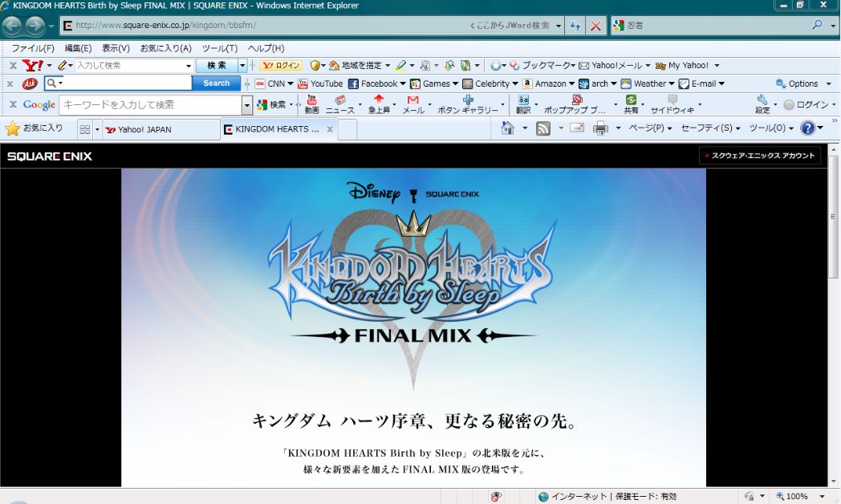Click the Y! ログイン button
The width and height of the screenshot is (841, 504).
tap(281, 66)
